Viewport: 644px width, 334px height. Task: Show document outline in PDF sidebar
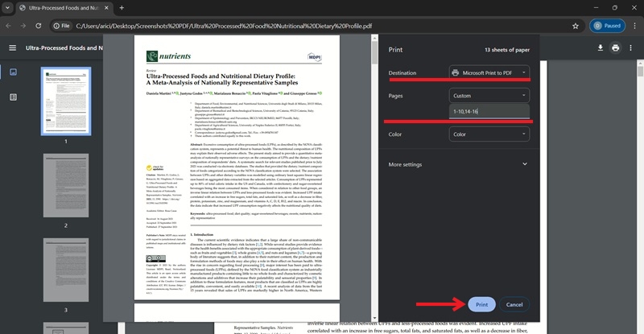13,97
